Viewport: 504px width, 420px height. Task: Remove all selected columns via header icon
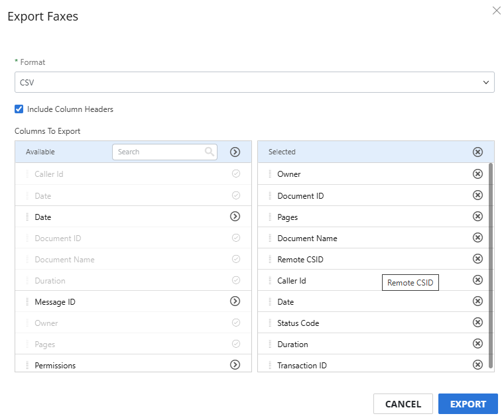point(477,152)
